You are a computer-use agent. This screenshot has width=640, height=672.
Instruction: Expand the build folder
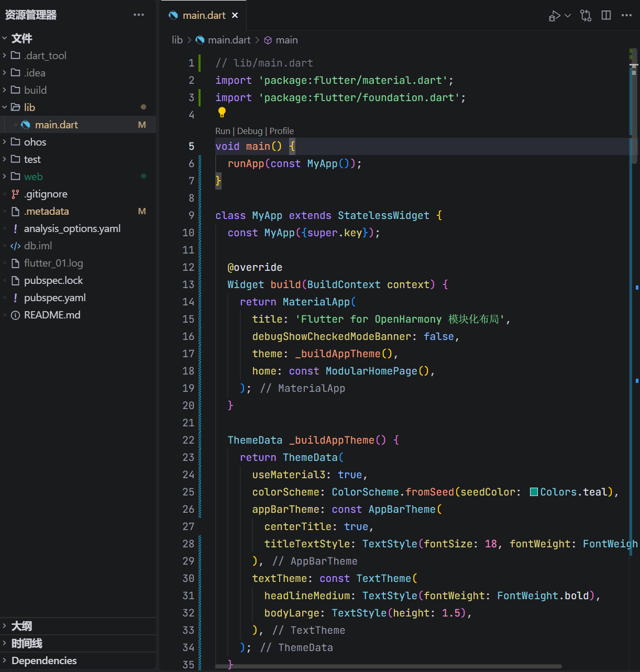click(78, 90)
